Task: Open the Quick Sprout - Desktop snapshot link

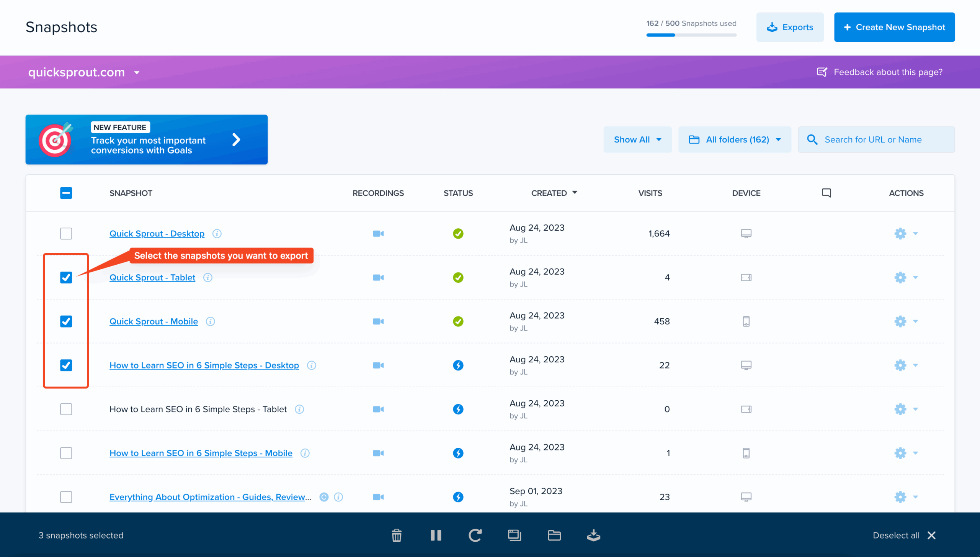Action: pyautogui.click(x=157, y=233)
